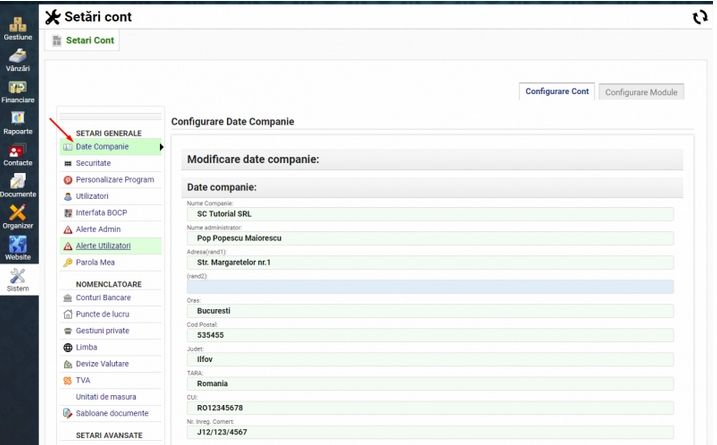
Task: Click the refresh icon at top right
Action: click(700, 17)
